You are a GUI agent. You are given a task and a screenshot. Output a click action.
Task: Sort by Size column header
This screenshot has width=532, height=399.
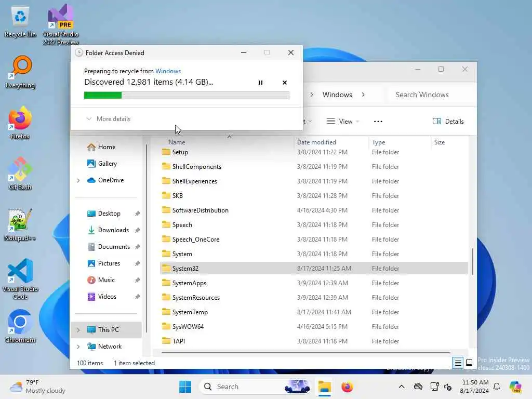(440, 142)
